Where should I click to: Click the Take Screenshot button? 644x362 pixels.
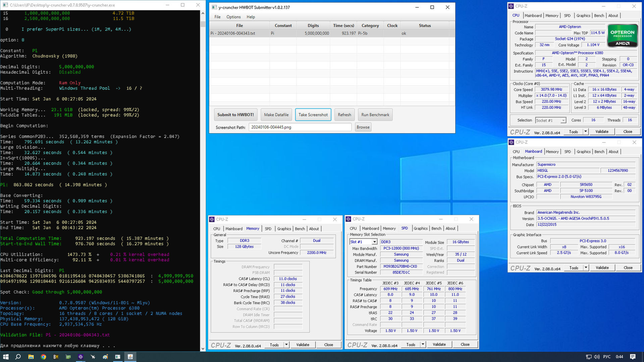313,115
